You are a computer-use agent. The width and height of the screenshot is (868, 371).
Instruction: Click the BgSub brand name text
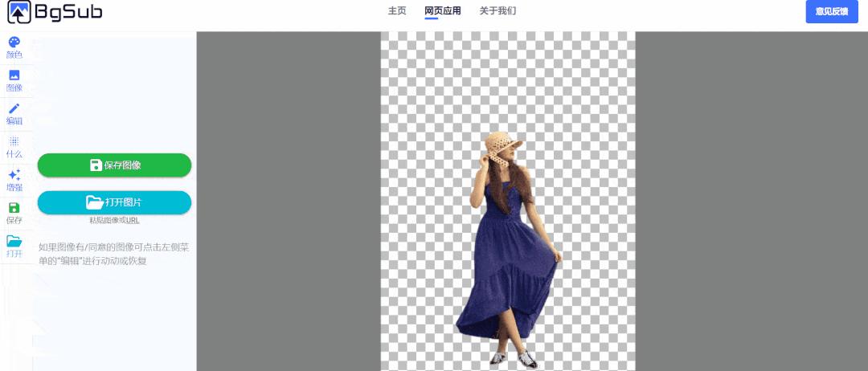(x=68, y=12)
